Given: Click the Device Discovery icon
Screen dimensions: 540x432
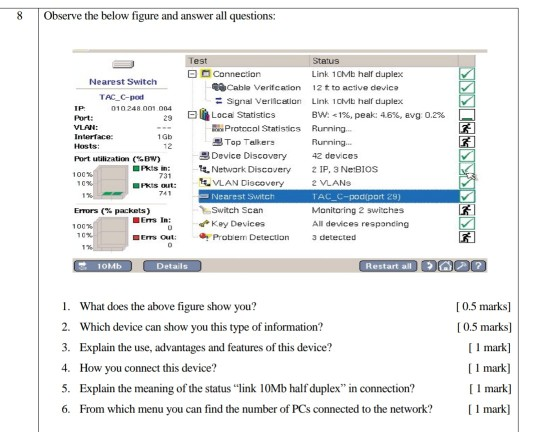Looking at the screenshot, I should 205,155.
